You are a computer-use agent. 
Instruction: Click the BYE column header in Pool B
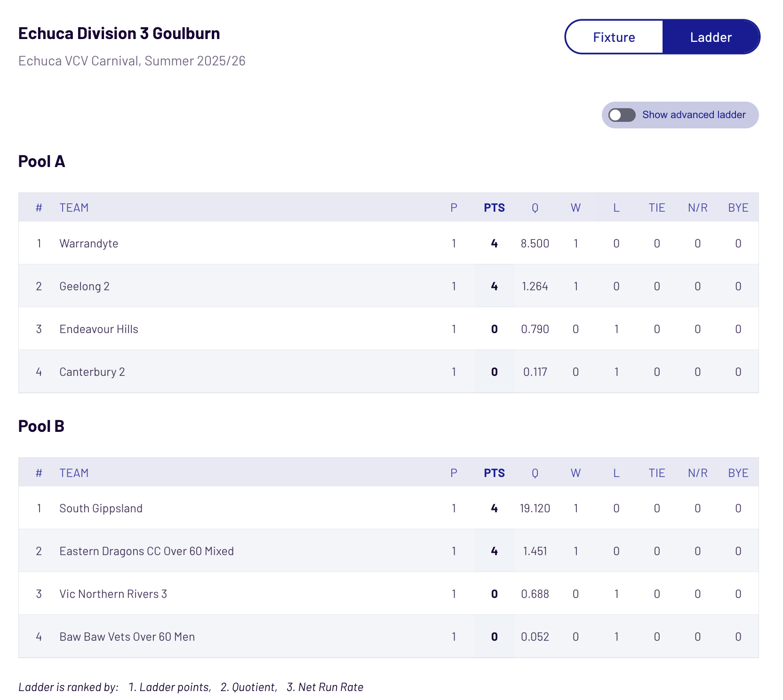(x=738, y=473)
